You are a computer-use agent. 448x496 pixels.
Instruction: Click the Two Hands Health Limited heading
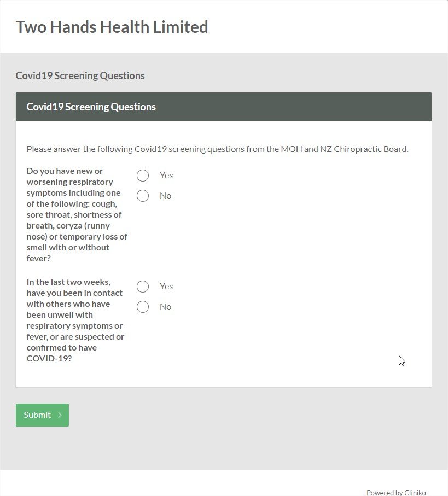(x=112, y=27)
